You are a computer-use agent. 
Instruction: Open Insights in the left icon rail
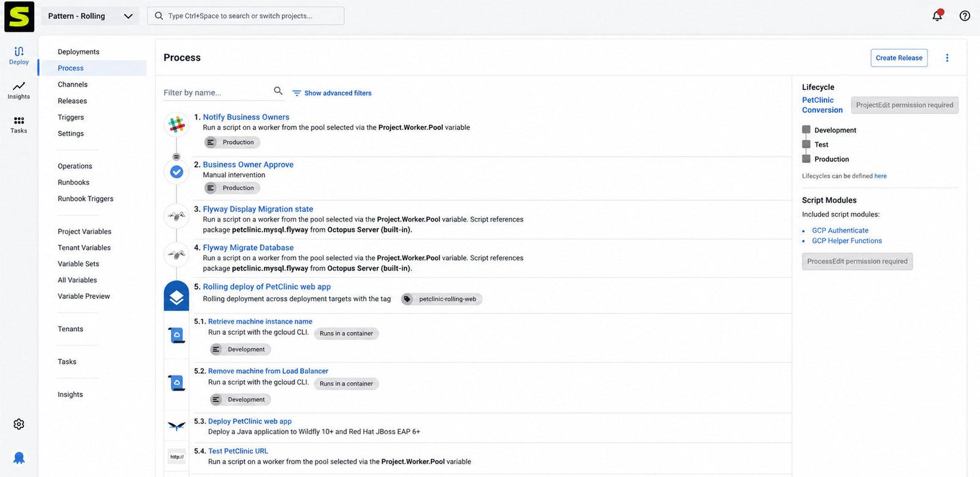pos(19,90)
